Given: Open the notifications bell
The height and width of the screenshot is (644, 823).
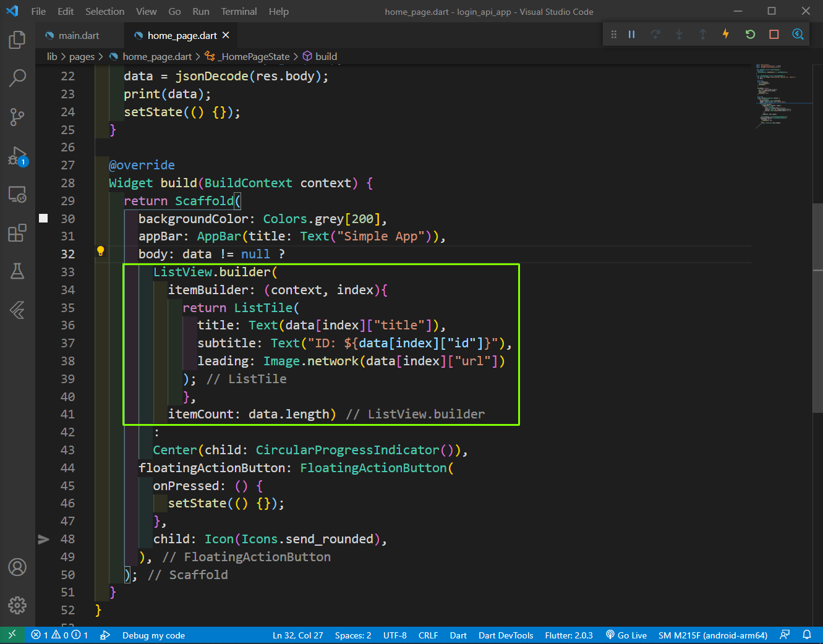Looking at the screenshot, I should pyautogui.click(x=807, y=635).
